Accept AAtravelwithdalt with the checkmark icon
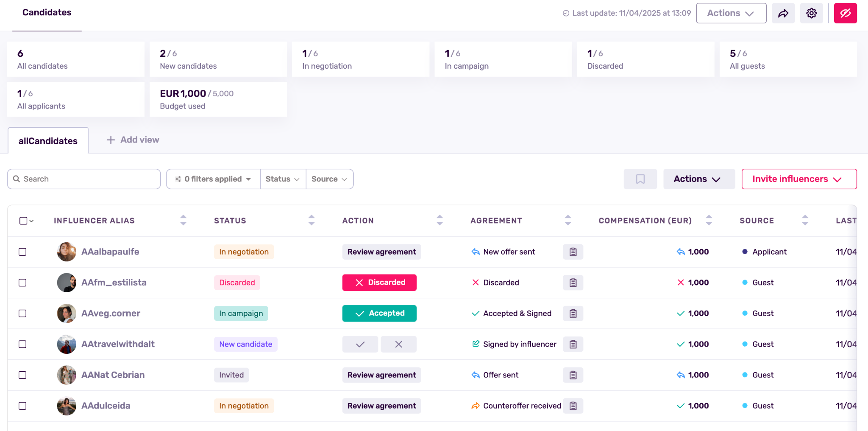The height and width of the screenshot is (431, 868). [360, 344]
